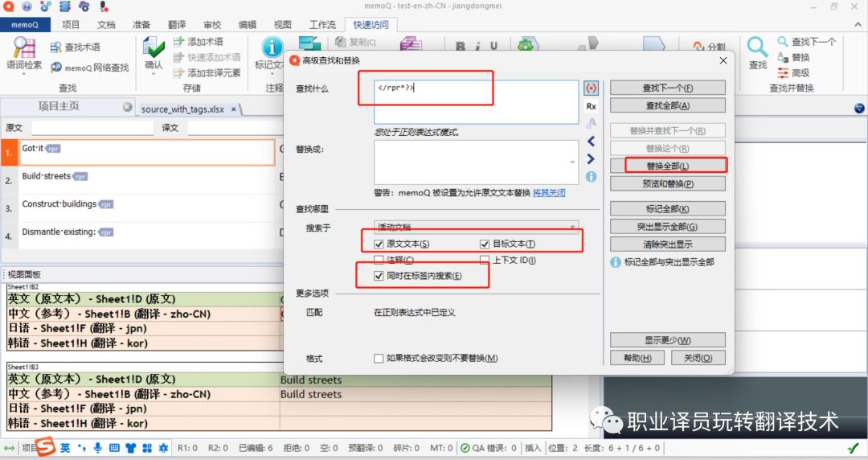
Task: Click the left arrow icon in dialog
Action: point(591,141)
